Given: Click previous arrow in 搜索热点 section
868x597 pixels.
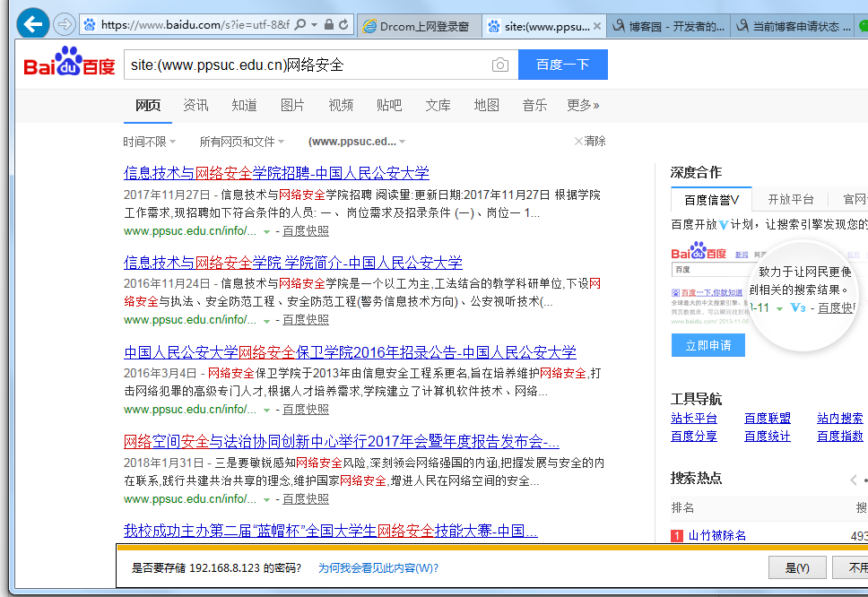Looking at the screenshot, I should tap(854, 480).
